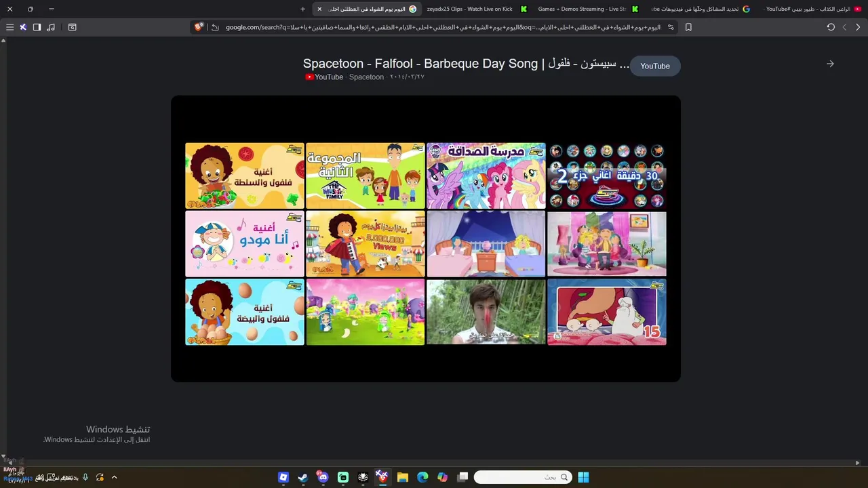The width and height of the screenshot is (868, 488).
Task: Click the Leo AI icon in the toolbar
Action: pyautogui.click(x=22, y=27)
